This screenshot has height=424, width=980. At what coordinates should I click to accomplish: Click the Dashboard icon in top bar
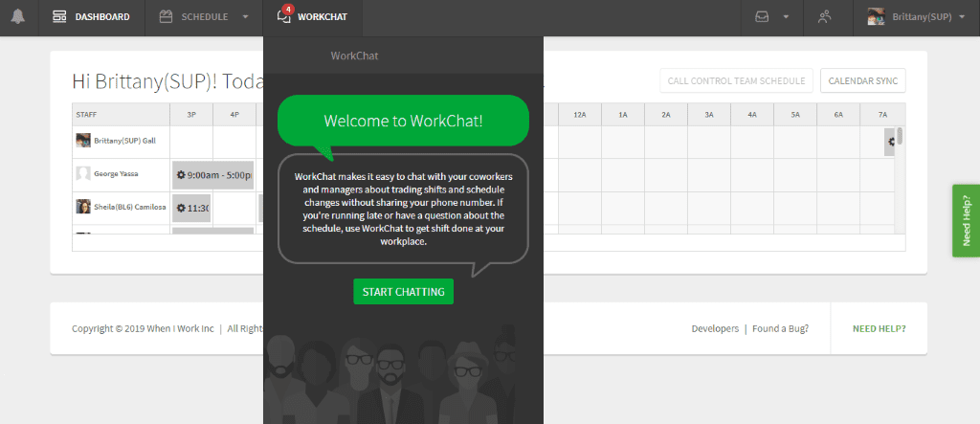(x=59, y=17)
